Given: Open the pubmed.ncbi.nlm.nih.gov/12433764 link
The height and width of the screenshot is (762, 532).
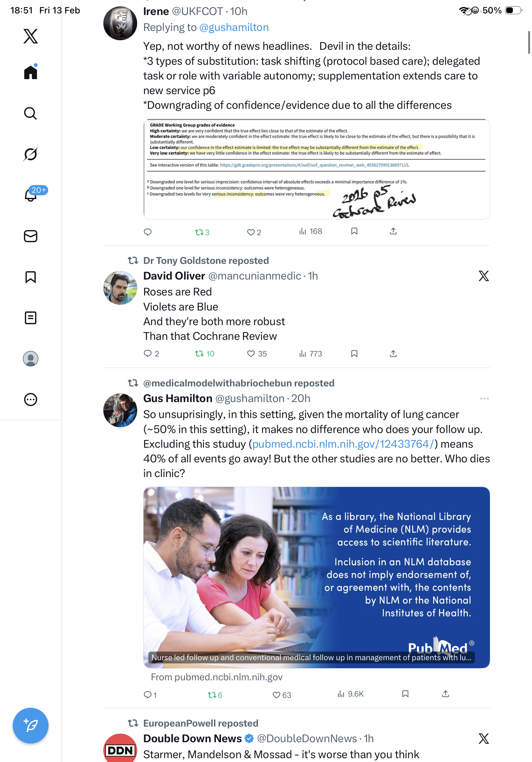Looking at the screenshot, I should click(343, 444).
